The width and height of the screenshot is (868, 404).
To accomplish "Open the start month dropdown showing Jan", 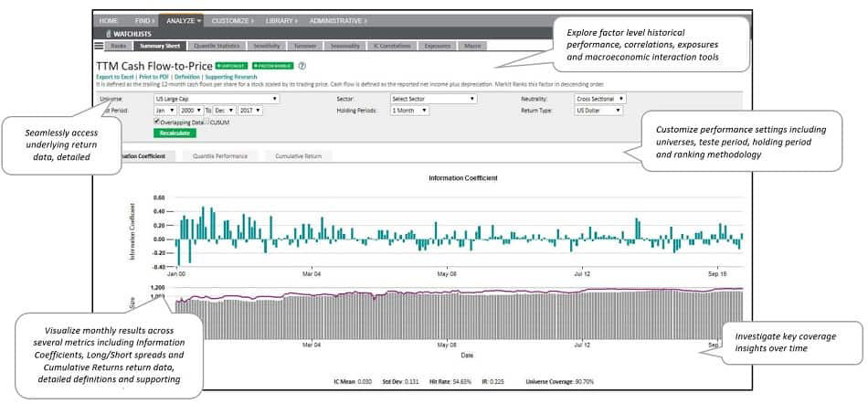I will click(x=164, y=110).
